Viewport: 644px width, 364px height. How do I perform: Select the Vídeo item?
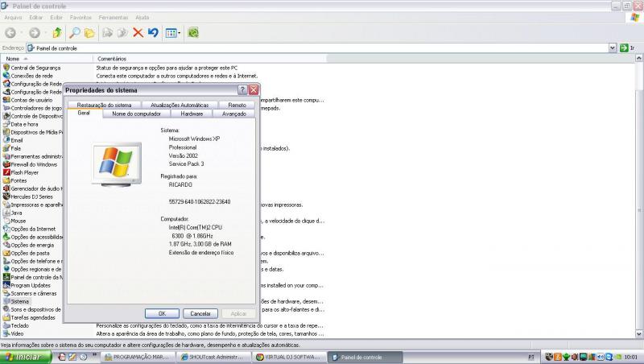(13, 334)
